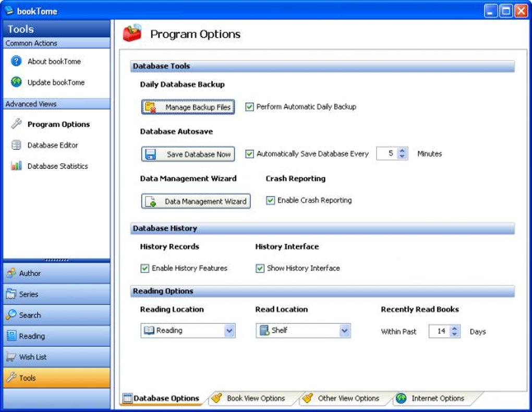532x412 pixels.
Task: Click the Common Actions section header
Action: [x=56, y=43]
